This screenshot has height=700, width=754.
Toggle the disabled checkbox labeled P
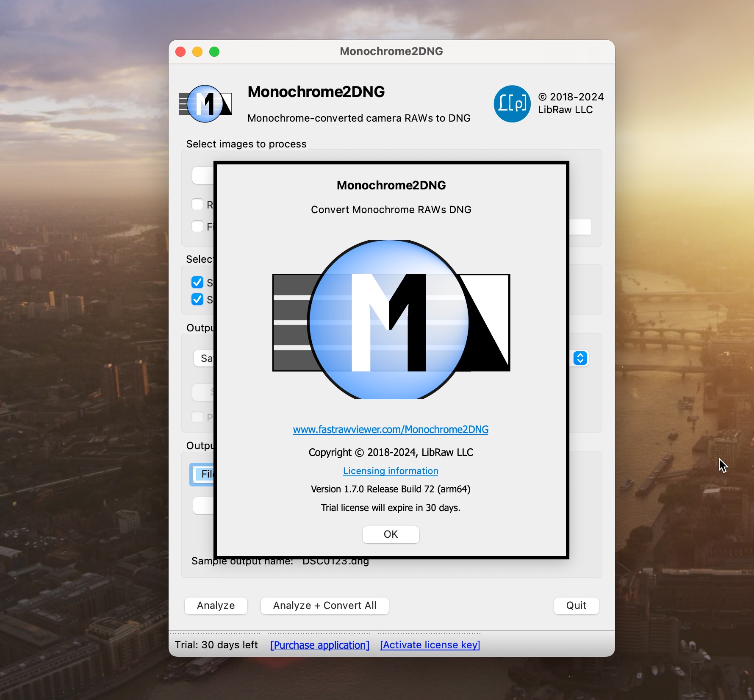197,417
